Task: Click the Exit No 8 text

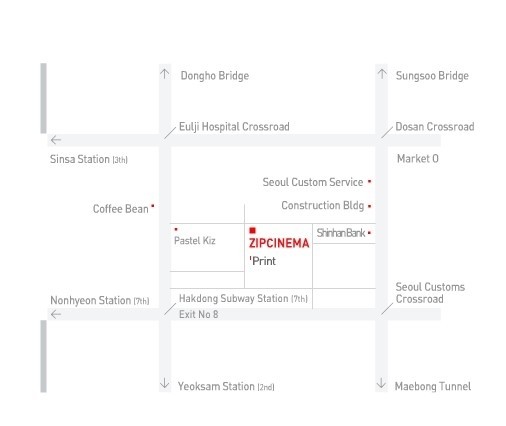Action: pos(198,314)
